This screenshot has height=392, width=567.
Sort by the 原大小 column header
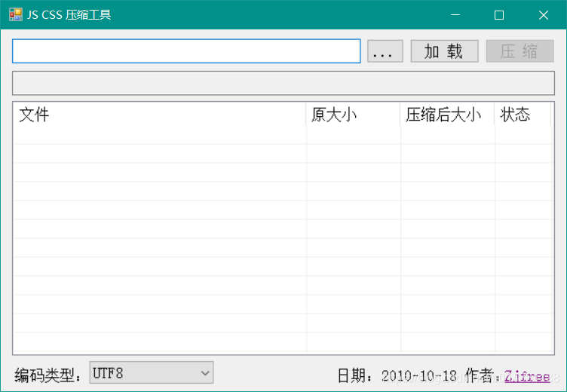pos(353,115)
